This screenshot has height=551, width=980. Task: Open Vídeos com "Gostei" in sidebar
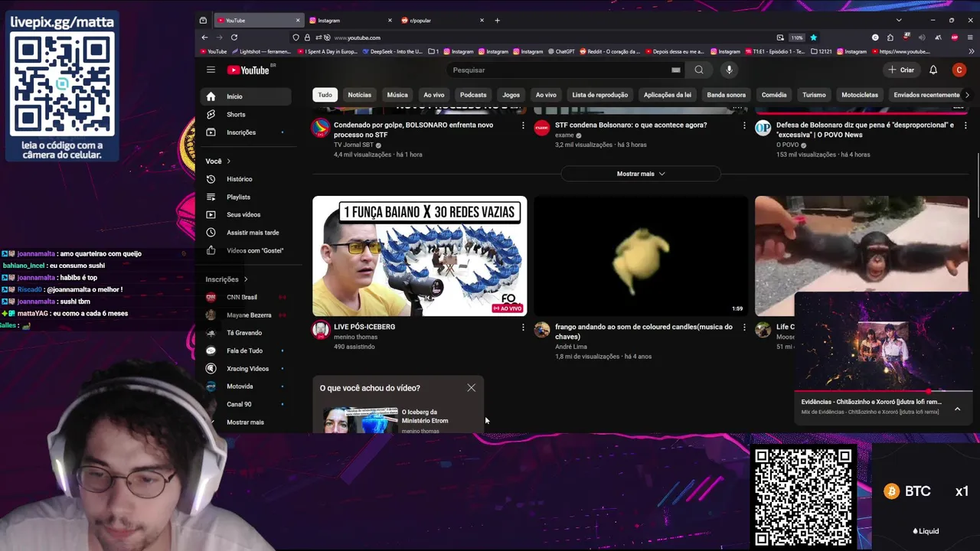247,250
